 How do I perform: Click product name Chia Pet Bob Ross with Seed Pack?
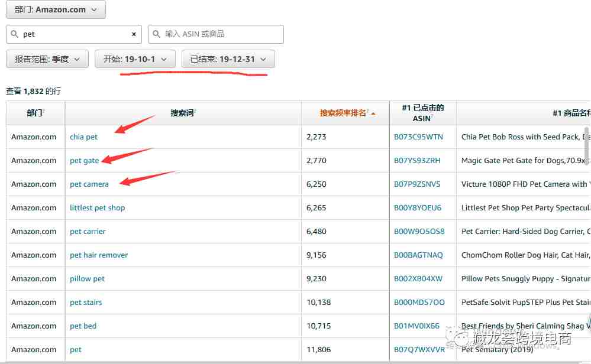[x=526, y=137]
